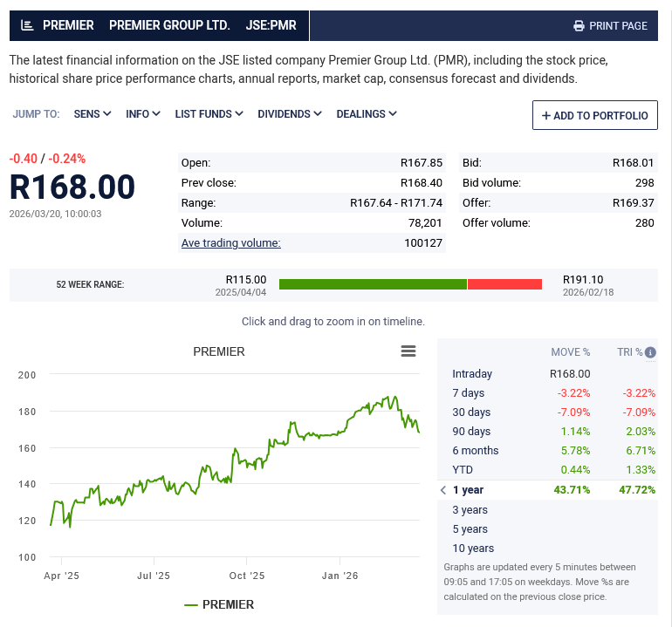Image resolution: width=672 pixels, height=627 pixels.
Task: Select the 7 days period
Action: 547,393
